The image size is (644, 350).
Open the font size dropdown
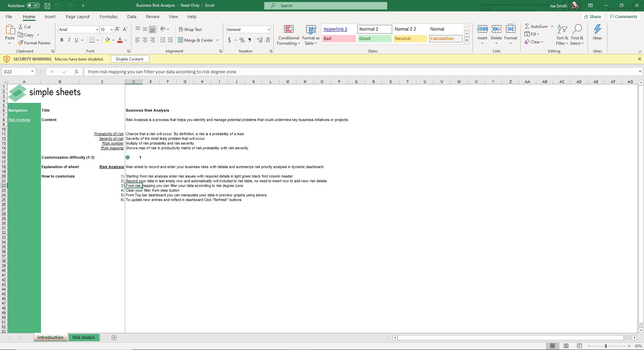click(111, 30)
